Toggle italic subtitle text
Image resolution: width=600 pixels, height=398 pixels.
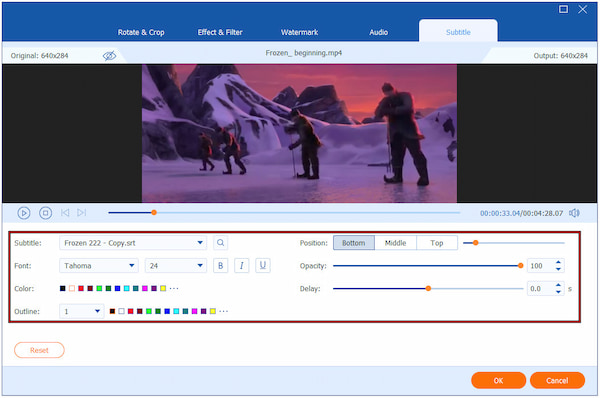(x=241, y=266)
